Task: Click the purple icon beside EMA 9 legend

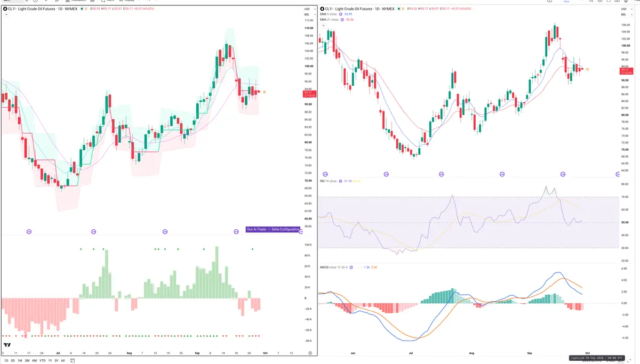Action: tap(342, 14)
